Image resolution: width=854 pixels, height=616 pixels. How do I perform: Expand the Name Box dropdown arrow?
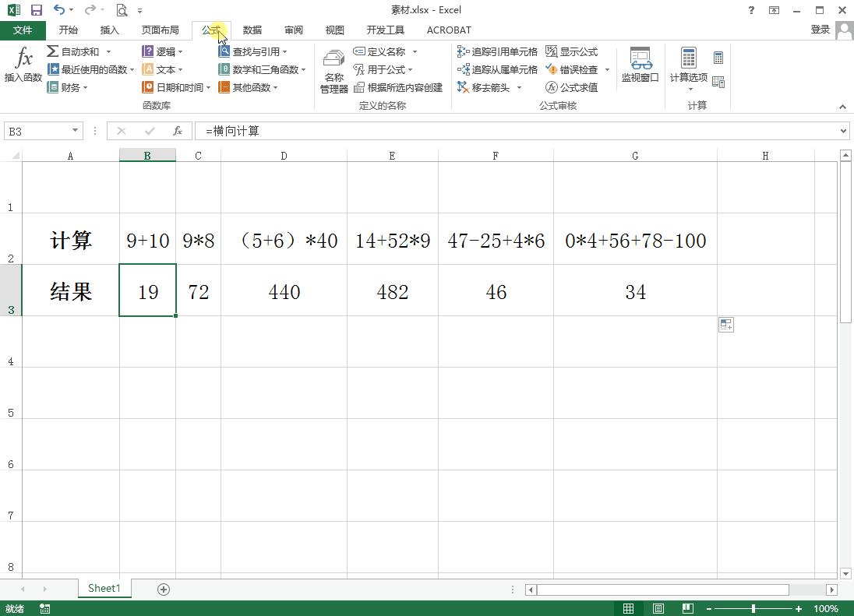pyautogui.click(x=75, y=131)
